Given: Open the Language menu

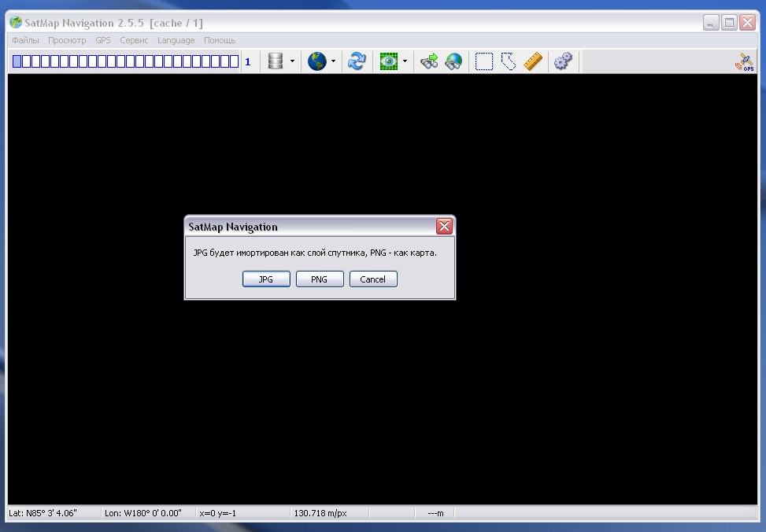Looking at the screenshot, I should (x=176, y=40).
